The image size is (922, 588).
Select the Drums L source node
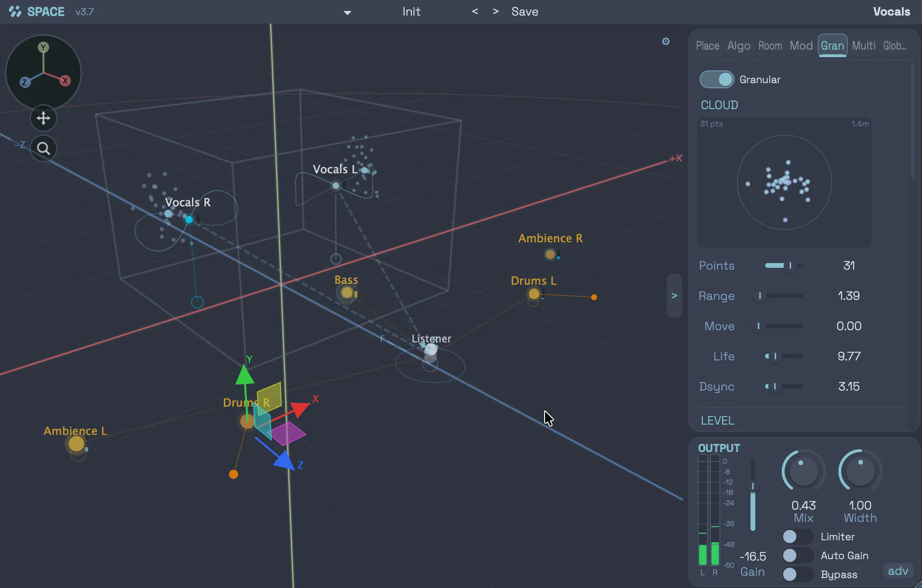pyautogui.click(x=534, y=294)
